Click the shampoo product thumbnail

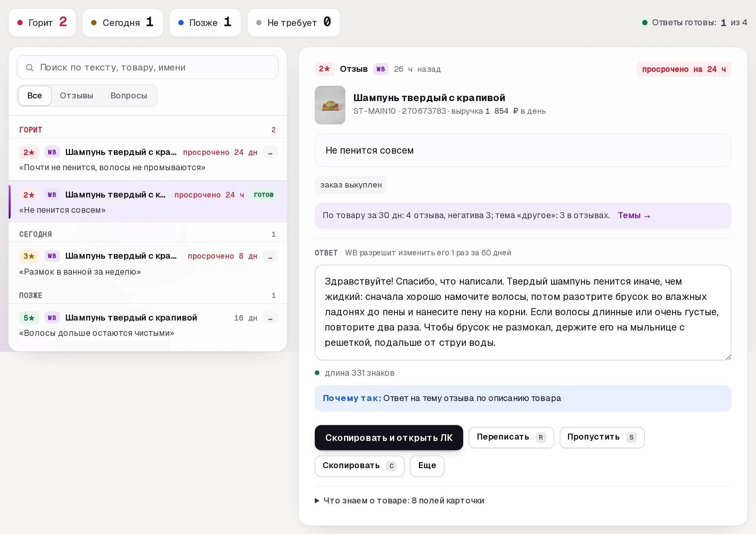click(330, 105)
